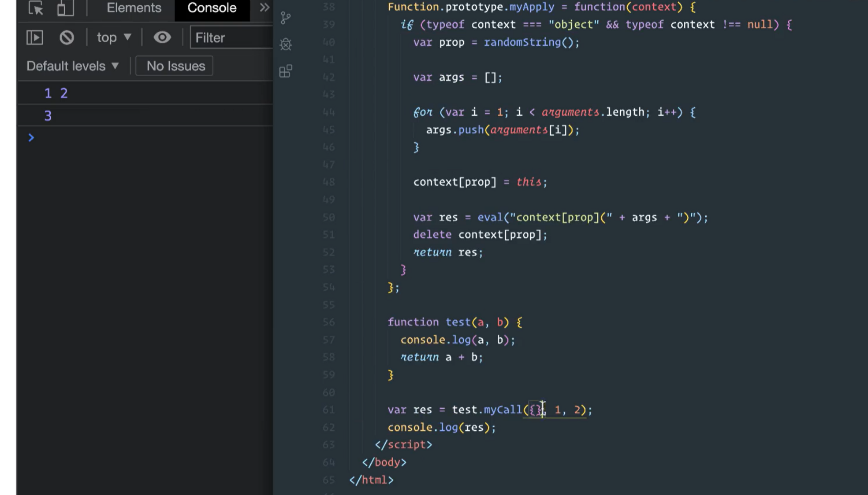Open Run and Debug bug icon

(286, 44)
